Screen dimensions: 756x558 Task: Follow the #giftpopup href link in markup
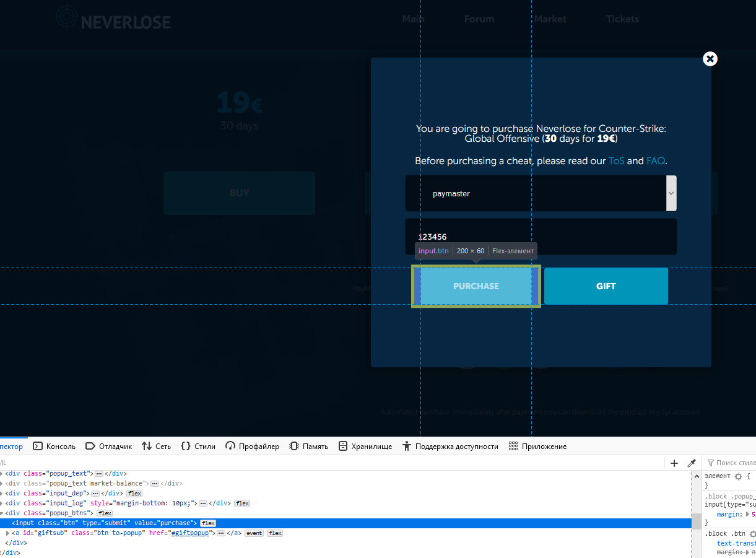pos(191,533)
